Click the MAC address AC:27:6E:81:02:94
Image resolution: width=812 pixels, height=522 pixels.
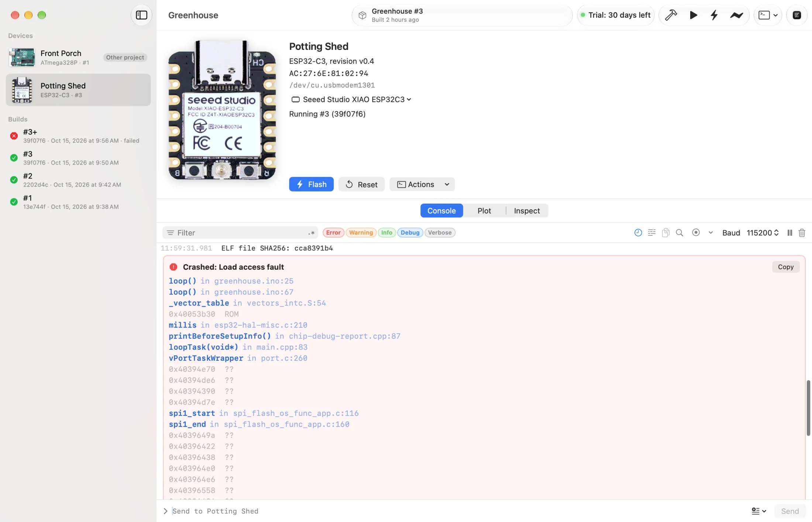click(x=328, y=73)
